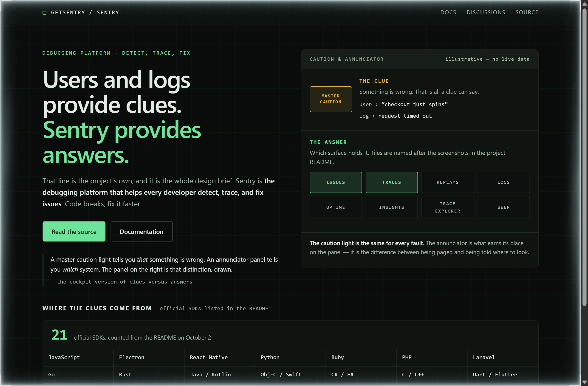Toggle the LOGS annunciator tile
The height and width of the screenshot is (386, 588).
[x=504, y=182]
